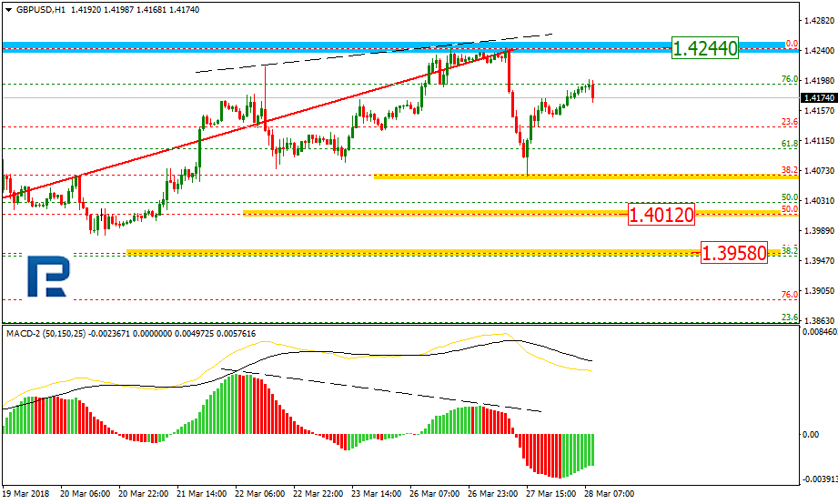The height and width of the screenshot is (504, 838).
Task: Click the 23 Mar 14:00 time label
Action: click(377, 493)
